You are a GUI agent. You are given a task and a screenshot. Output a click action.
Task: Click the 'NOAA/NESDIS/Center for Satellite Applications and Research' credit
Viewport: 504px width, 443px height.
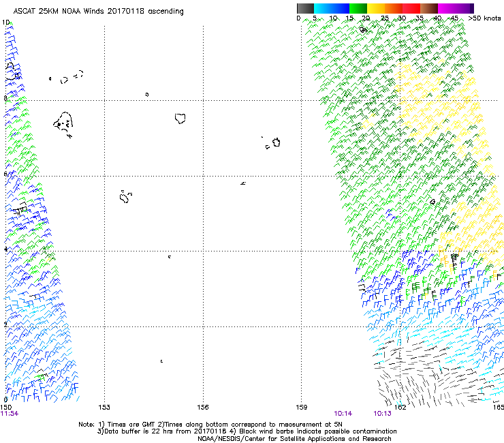coord(294,439)
